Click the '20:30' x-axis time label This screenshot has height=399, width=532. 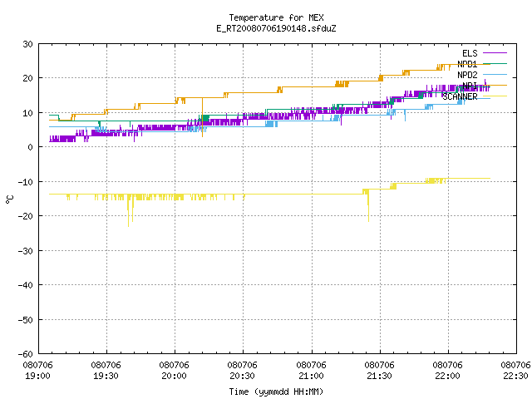[242, 376]
